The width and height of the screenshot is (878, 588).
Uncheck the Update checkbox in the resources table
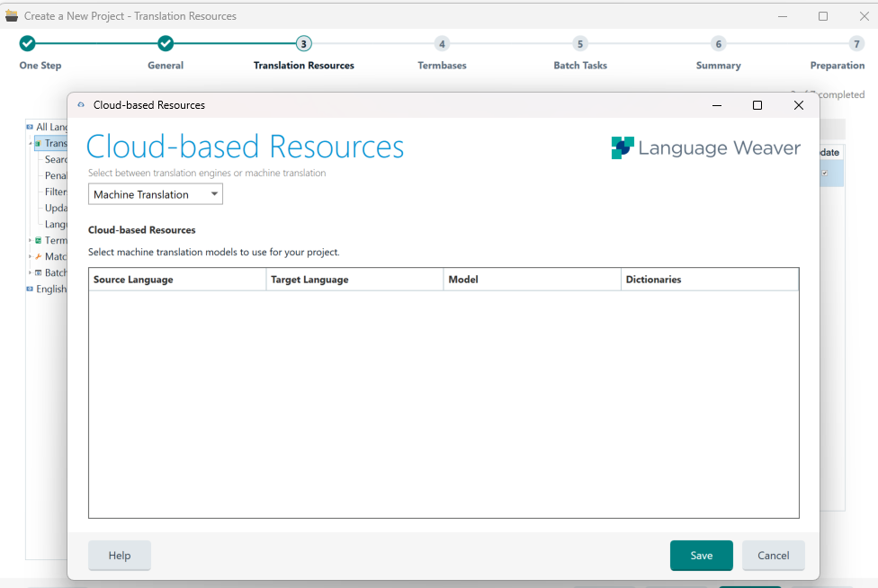[824, 173]
